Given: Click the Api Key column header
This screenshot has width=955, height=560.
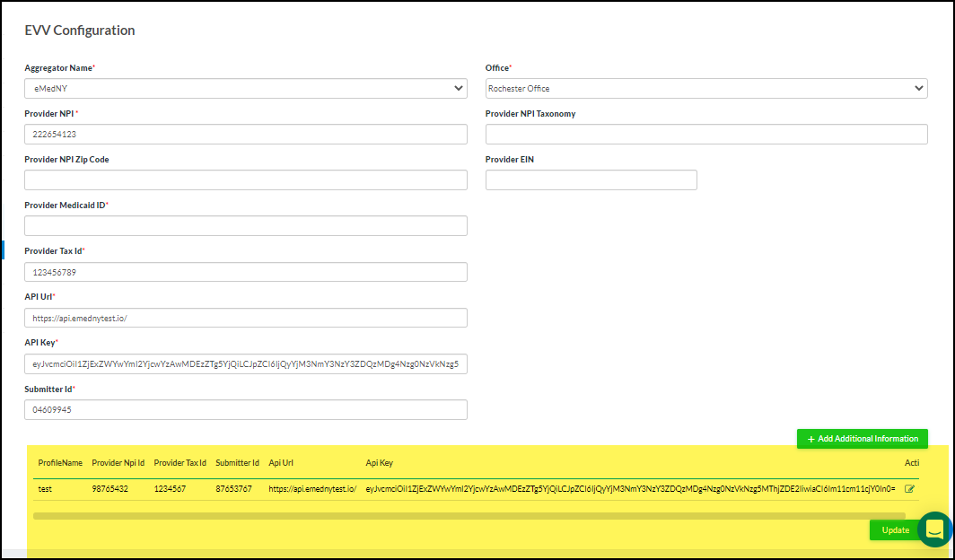Looking at the screenshot, I should point(379,463).
